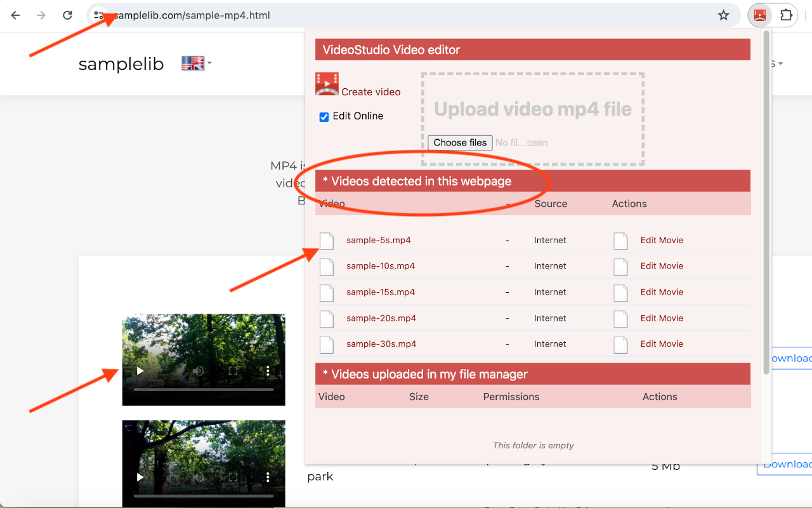The image size is (812, 508).
Task: Click the Permissions column header in file manager
Action: (511, 397)
